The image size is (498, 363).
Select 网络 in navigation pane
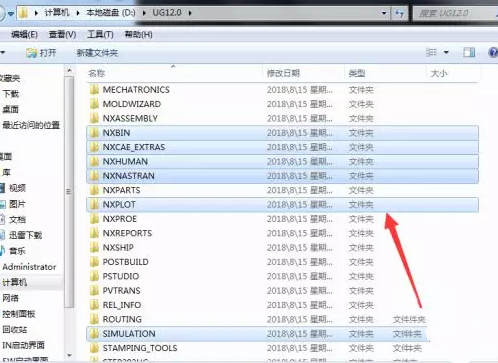tap(11, 298)
